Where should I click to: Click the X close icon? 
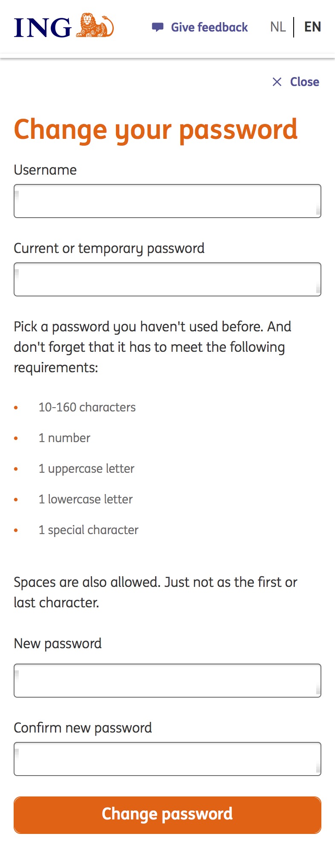point(277,82)
